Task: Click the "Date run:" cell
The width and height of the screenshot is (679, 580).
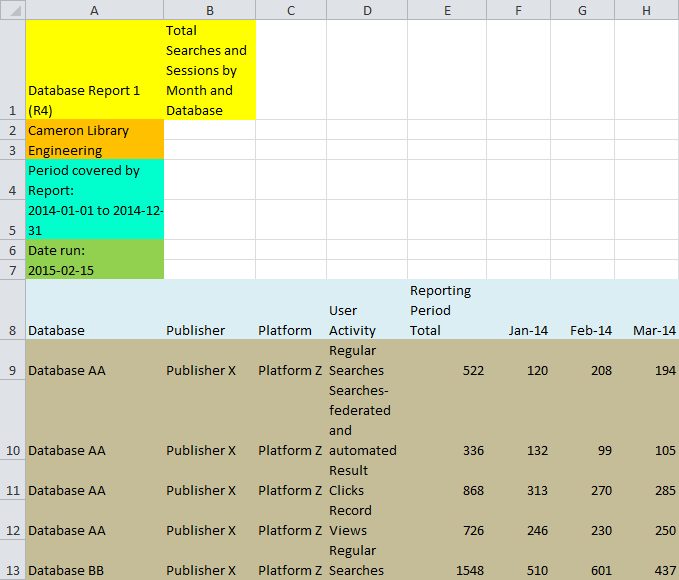Action: point(94,250)
